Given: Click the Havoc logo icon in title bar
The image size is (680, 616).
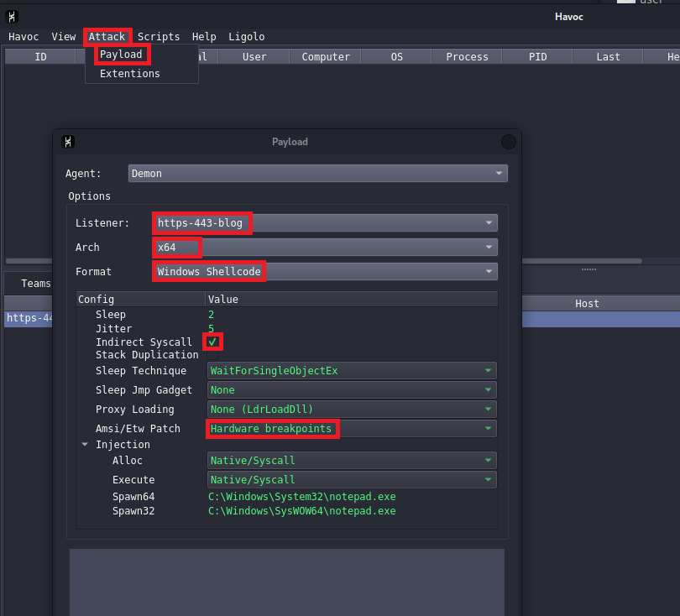Looking at the screenshot, I should [x=13, y=16].
